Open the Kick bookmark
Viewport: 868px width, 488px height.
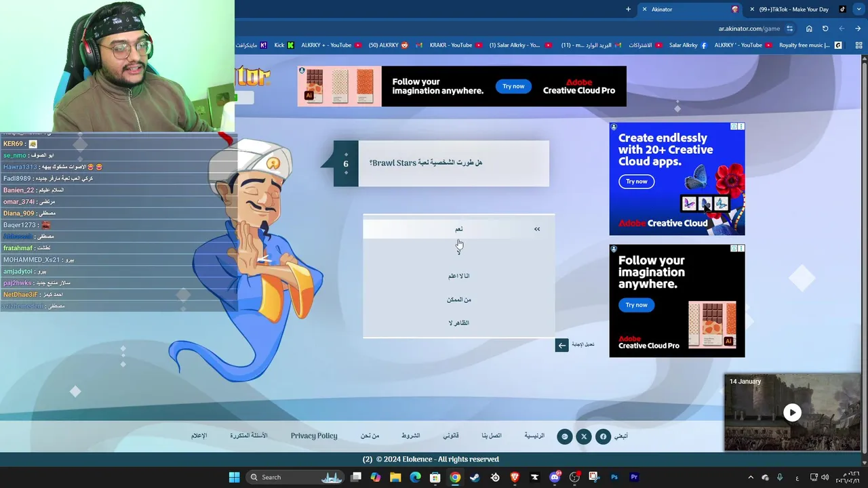click(284, 45)
